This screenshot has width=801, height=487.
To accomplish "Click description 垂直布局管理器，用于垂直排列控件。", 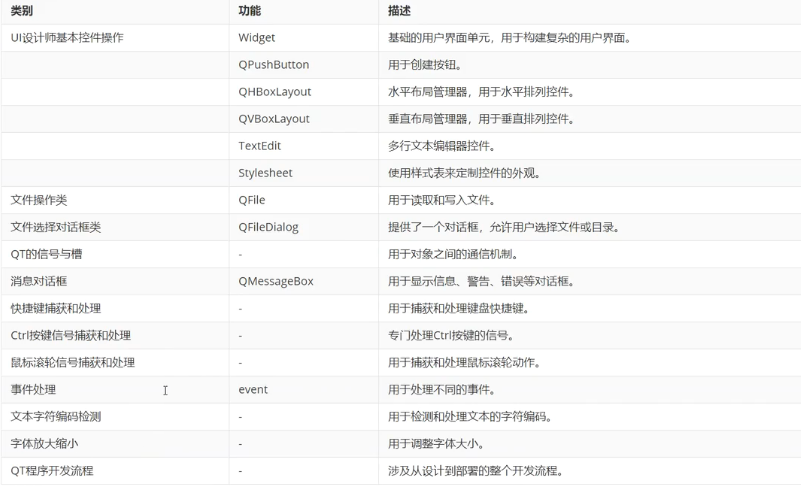I will tap(481, 119).
